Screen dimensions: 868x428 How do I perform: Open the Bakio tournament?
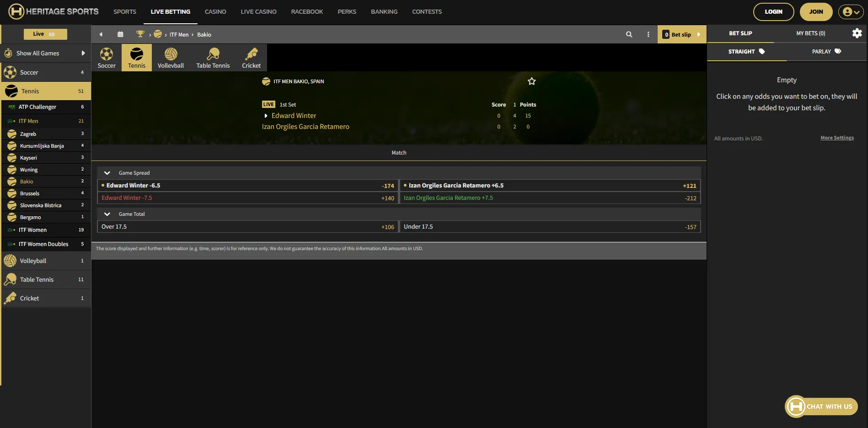coord(46,182)
